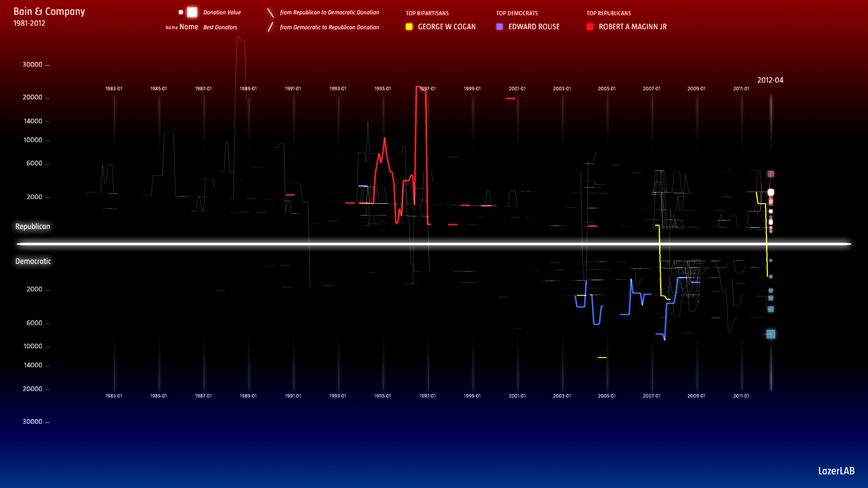Click the Democratic to Republican slash line icon

[270, 27]
